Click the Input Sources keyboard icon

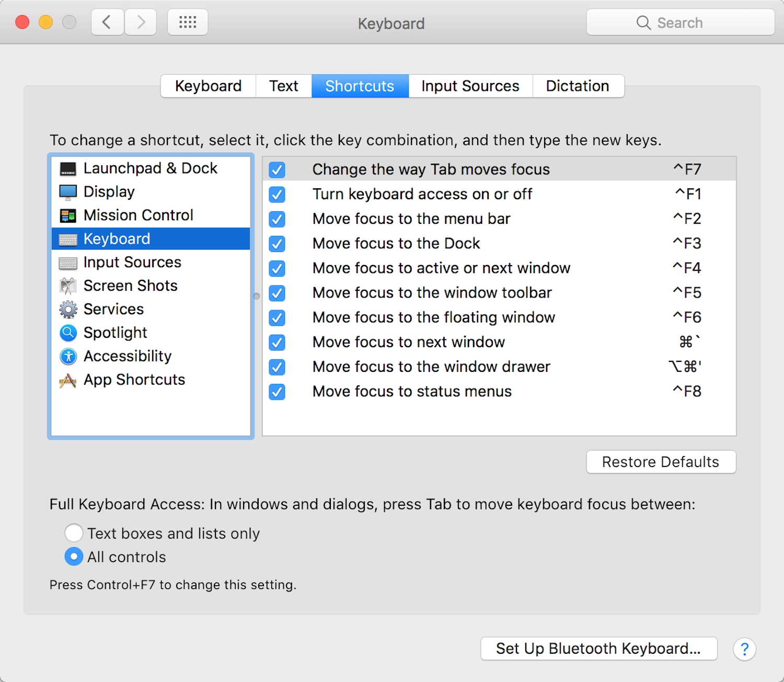tap(68, 262)
